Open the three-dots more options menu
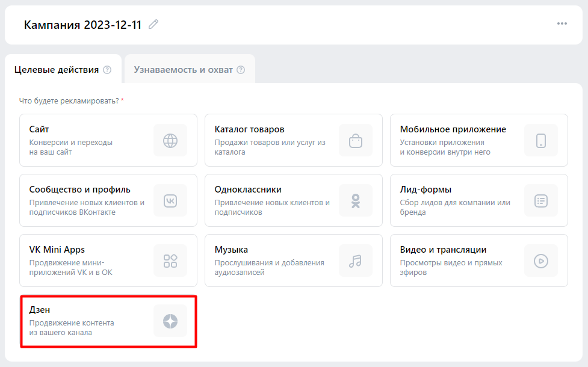 tap(562, 23)
